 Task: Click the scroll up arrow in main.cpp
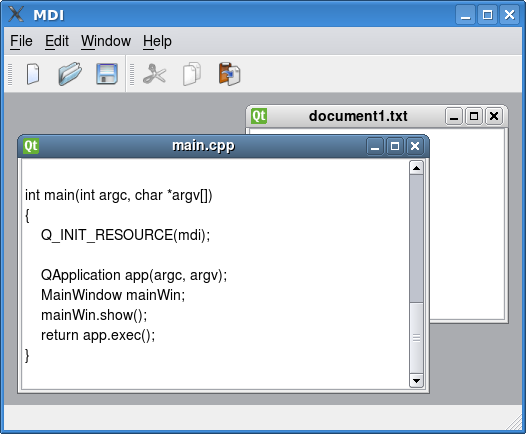(x=416, y=168)
